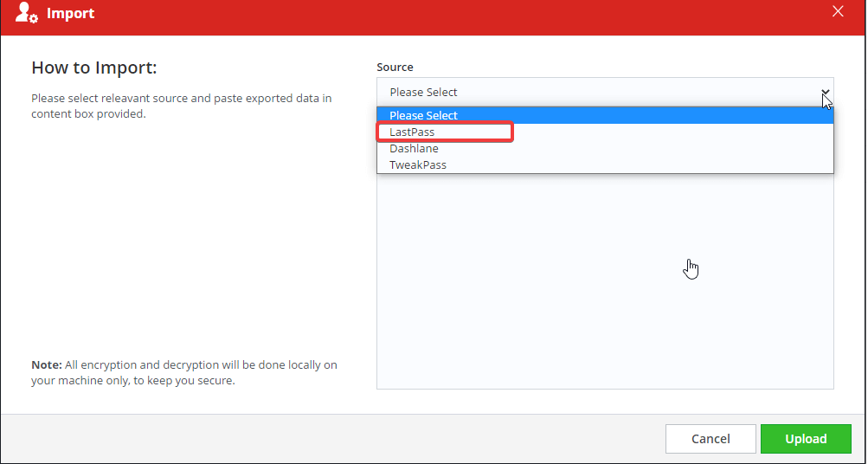
Task: Cancel the import dialog
Action: pos(710,439)
